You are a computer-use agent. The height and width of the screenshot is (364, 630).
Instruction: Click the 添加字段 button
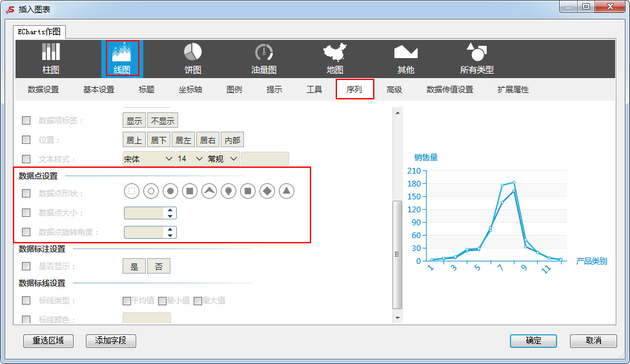tap(111, 341)
